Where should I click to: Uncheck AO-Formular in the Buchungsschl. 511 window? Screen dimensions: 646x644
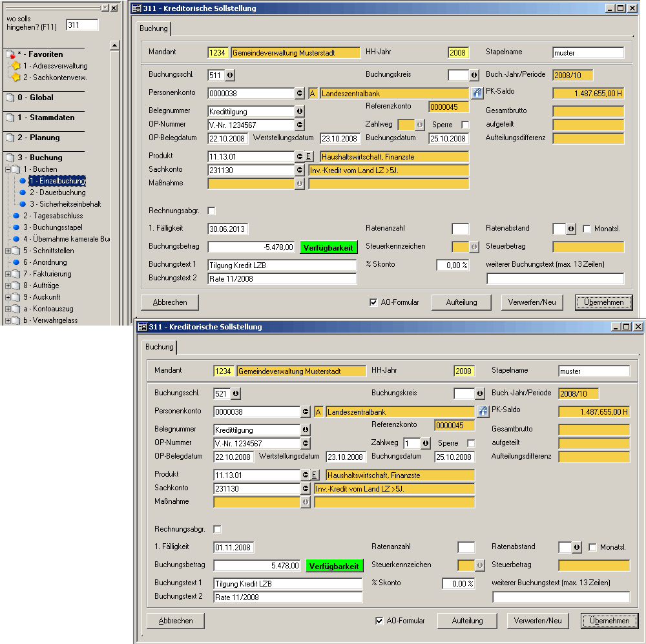pyautogui.click(x=373, y=302)
